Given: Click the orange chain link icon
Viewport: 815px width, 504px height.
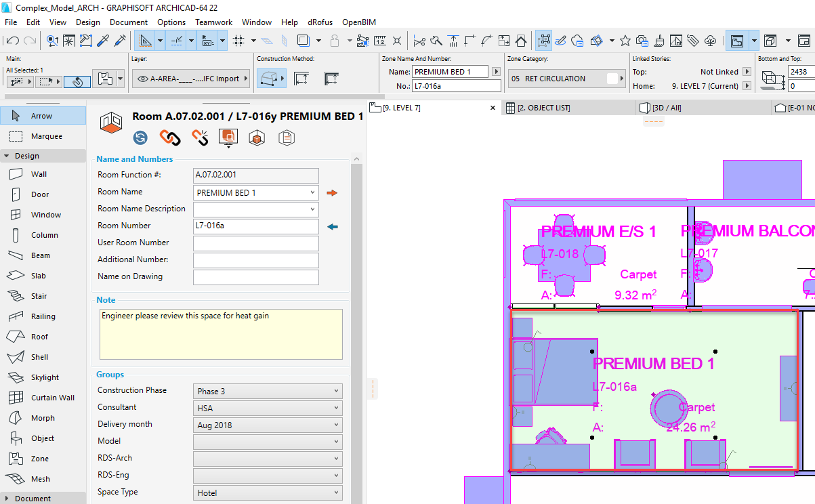Looking at the screenshot, I should 169,138.
